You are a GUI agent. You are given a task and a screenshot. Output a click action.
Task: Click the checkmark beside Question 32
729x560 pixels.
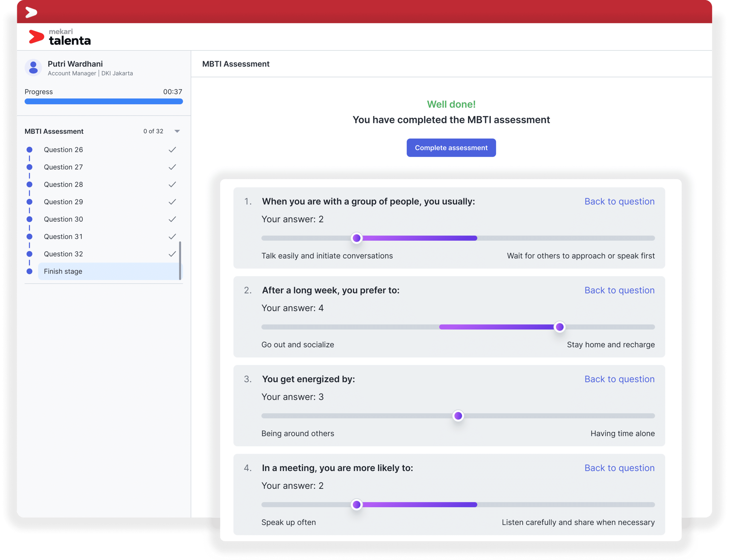point(172,254)
